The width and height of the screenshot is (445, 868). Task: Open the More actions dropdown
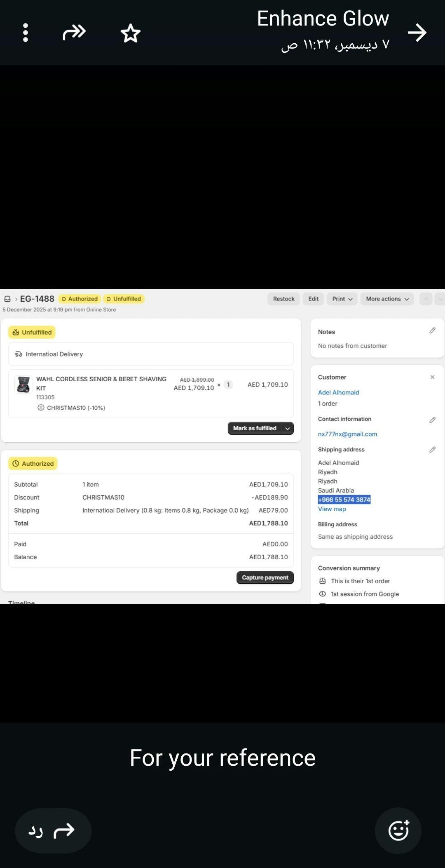[387, 299]
